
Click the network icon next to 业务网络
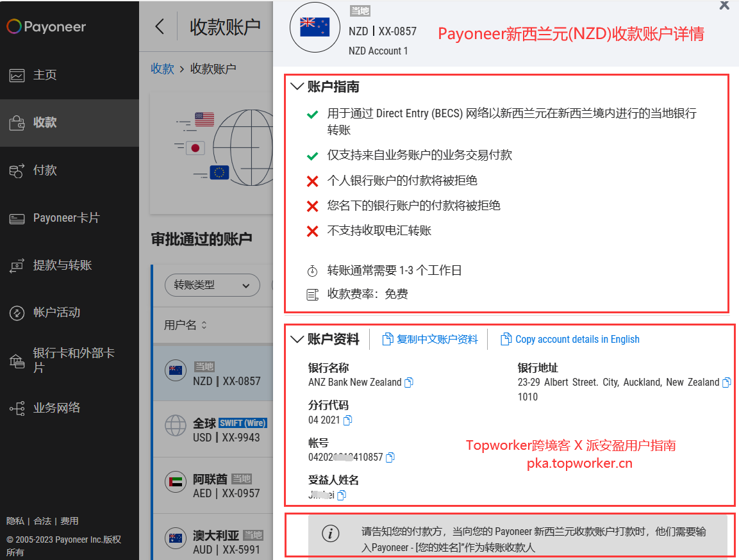(x=17, y=408)
